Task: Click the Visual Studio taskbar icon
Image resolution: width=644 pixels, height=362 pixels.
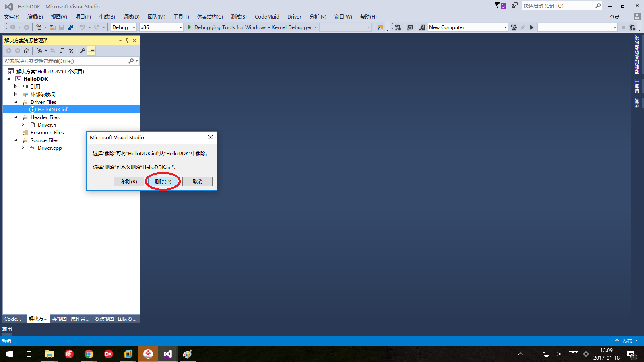Action: tap(168, 354)
